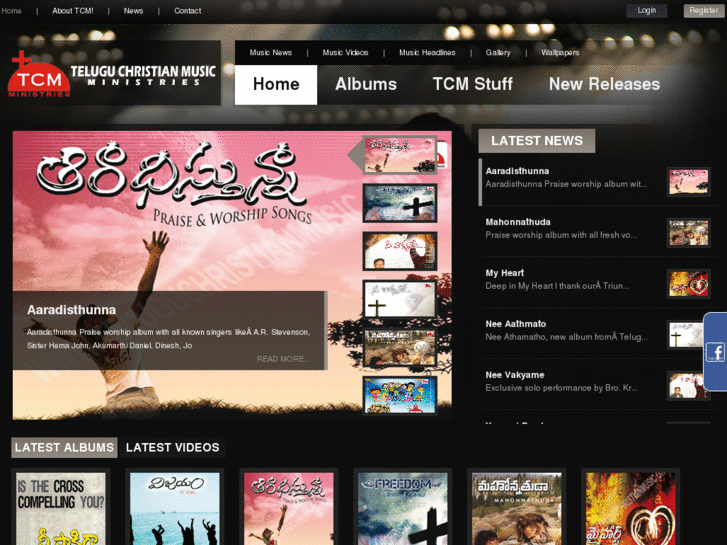727x545 pixels.
Task: Open the fiery heart album cover
Action: click(x=631, y=508)
